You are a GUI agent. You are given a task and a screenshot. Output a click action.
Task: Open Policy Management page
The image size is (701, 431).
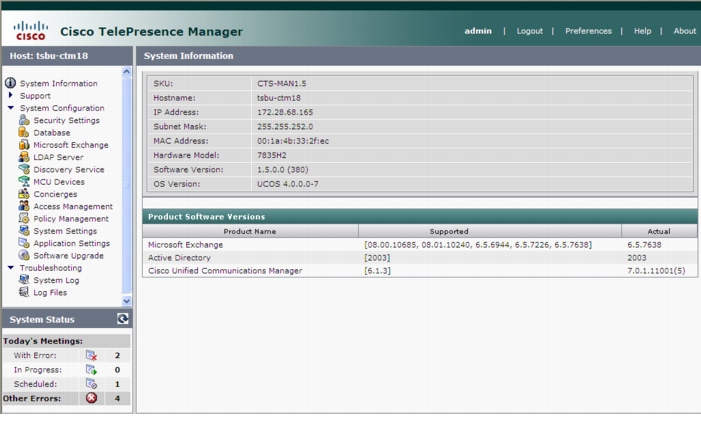point(71,219)
